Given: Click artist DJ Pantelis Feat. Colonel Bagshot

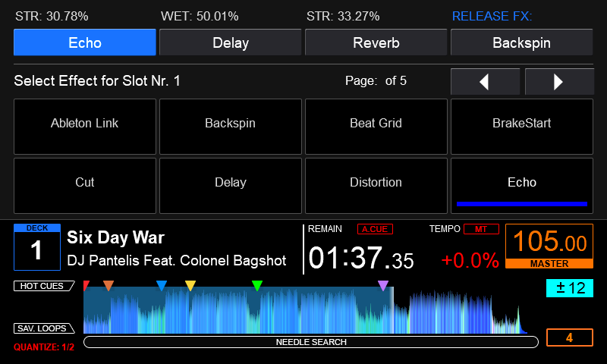Looking at the screenshot, I should coord(177,260).
